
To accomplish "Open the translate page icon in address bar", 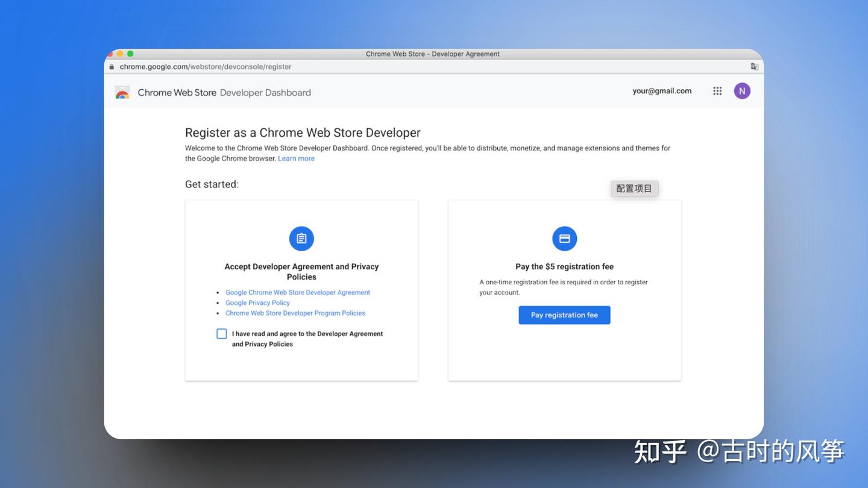I will click(754, 66).
